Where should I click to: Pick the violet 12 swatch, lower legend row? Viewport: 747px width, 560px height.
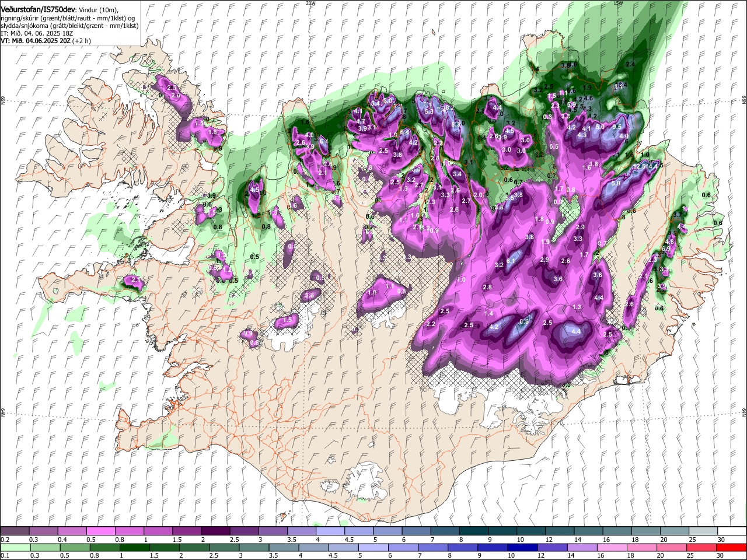tap(552, 547)
